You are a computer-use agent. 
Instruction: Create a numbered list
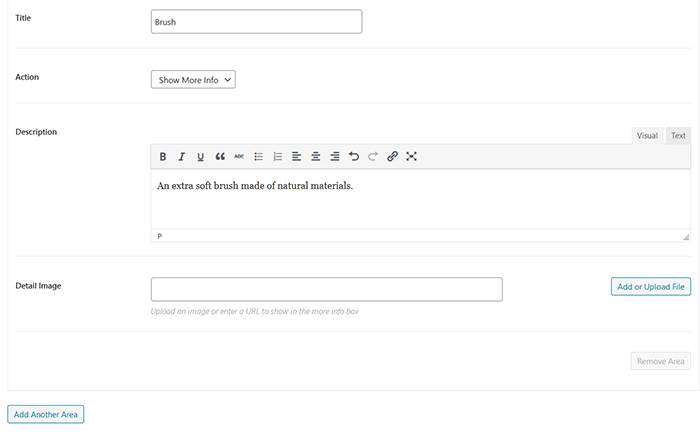click(x=278, y=157)
